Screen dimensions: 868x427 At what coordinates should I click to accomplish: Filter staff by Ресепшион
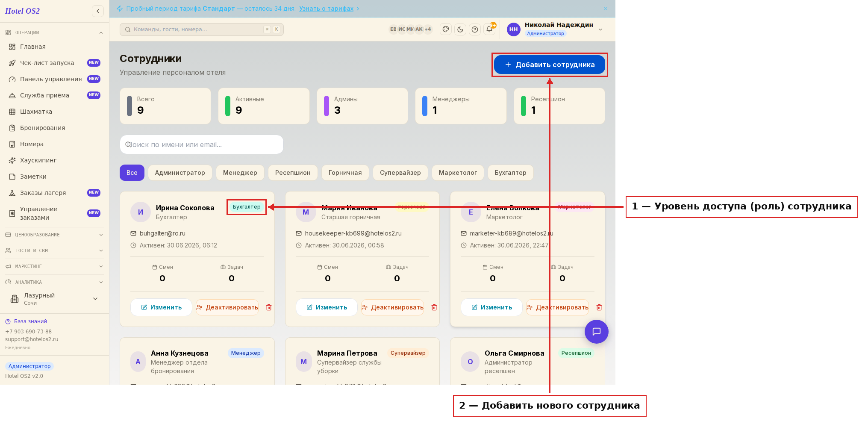click(293, 173)
